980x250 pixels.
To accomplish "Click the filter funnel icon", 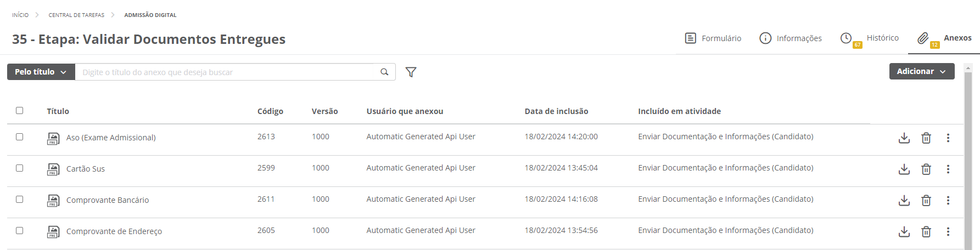I will (x=411, y=72).
